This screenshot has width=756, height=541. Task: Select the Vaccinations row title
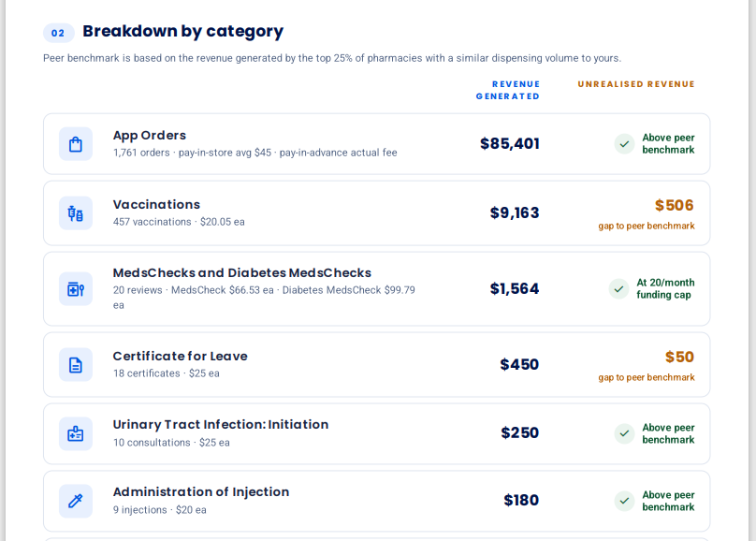[156, 204]
